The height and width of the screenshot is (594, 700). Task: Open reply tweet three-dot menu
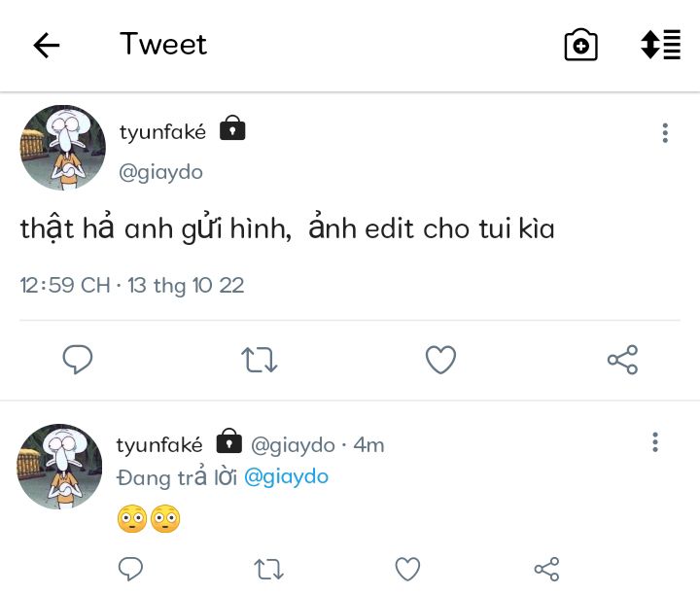655,443
